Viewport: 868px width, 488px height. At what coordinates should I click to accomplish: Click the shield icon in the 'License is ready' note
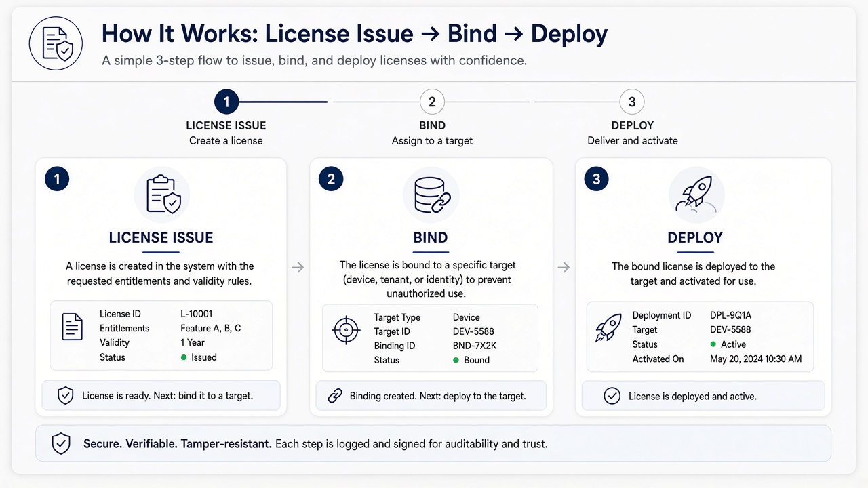point(65,395)
